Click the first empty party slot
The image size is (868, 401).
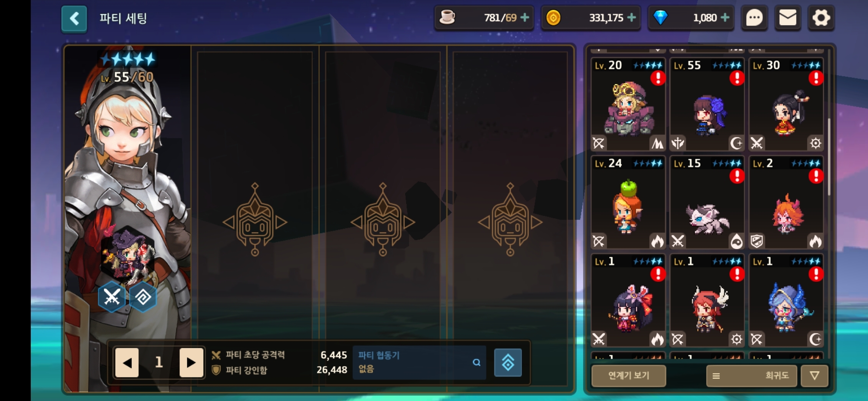pos(255,219)
